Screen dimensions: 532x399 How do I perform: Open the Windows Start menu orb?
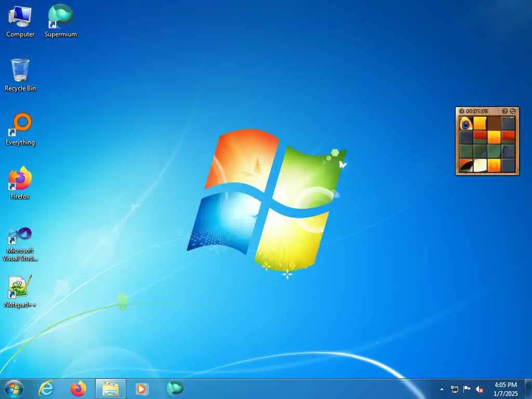(x=14, y=389)
